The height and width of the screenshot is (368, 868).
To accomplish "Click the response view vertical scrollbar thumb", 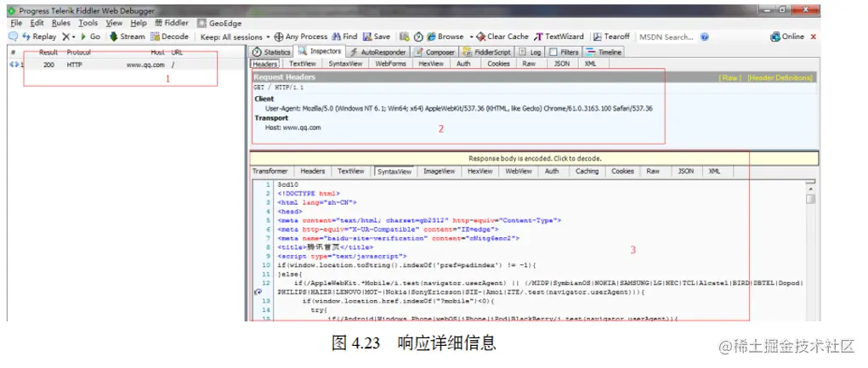I will 810,198.
